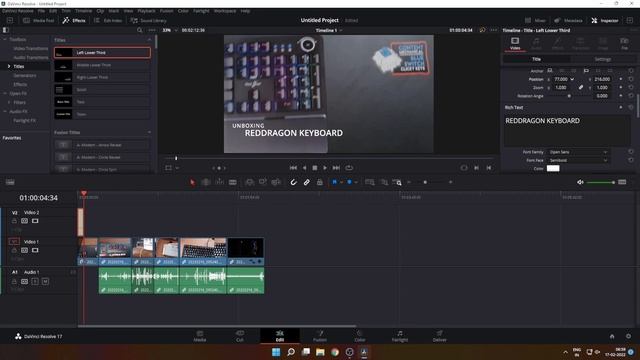Open flag color dropdown arrow
Image resolution: width=640 pixels, height=360 pixels.
[341, 182]
